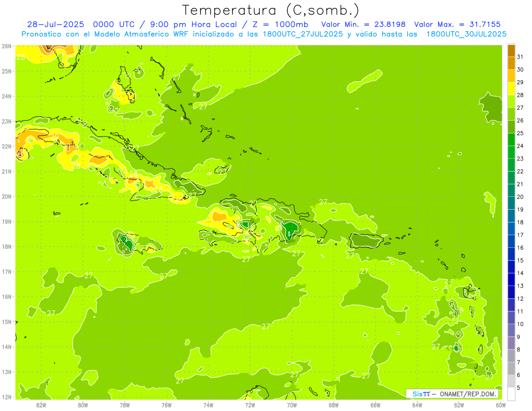Click the '16N' latitude axis label
532x411 pixels.
click(6, 297)
